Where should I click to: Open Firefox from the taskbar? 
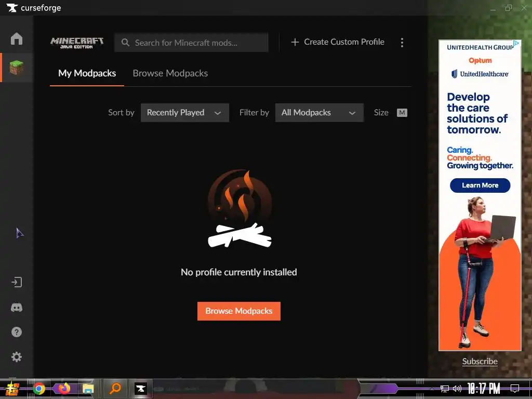click(x=64, y=389)
